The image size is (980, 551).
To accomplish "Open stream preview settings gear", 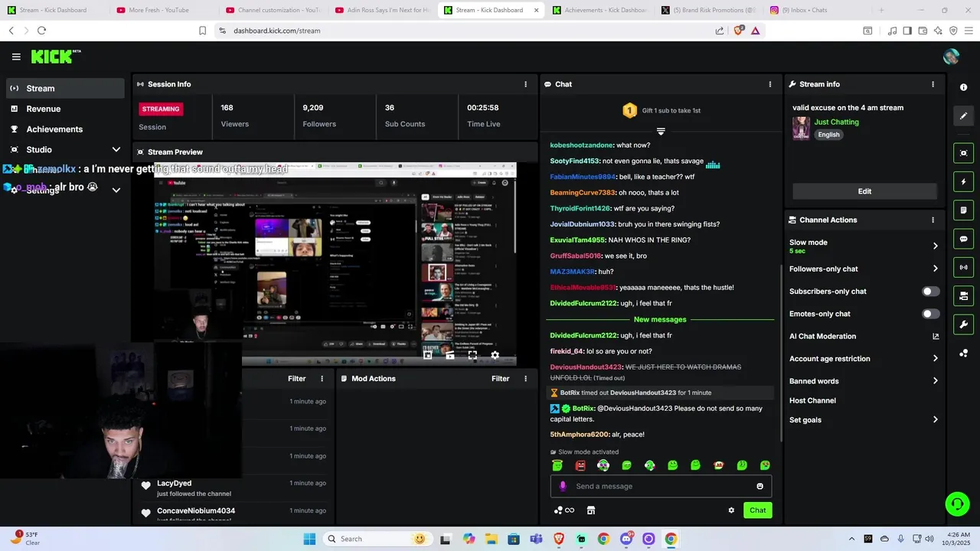I will [495, 355].
